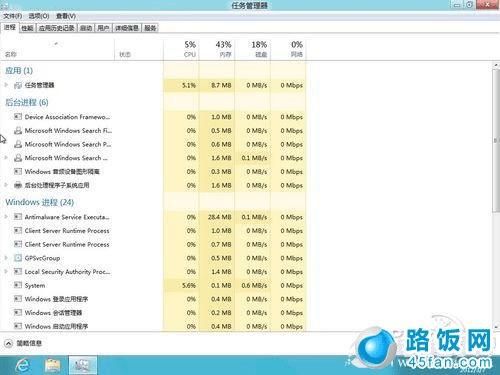Click the Antimalware Service Executable icon
Viewport: 500px width, 375px height.
[18, 217]
